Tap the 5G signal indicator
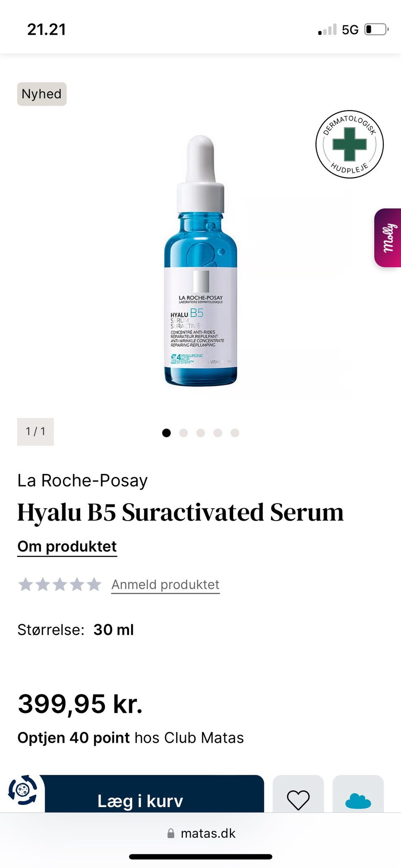The image size is (401, 868). [x=350, y=30]
